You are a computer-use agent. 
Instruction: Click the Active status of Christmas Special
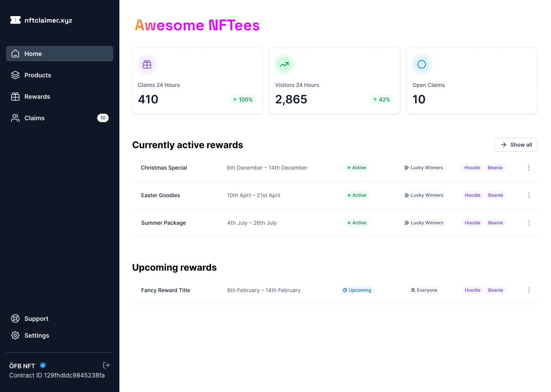click(357, 168)
